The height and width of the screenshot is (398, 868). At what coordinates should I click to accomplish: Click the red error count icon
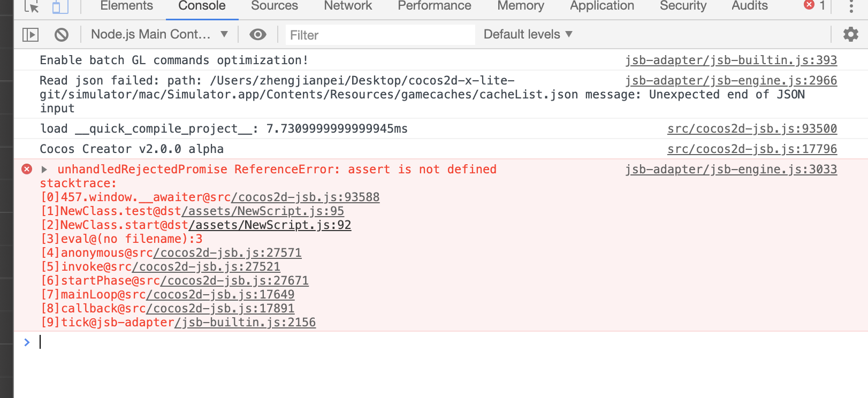point(809,5)
